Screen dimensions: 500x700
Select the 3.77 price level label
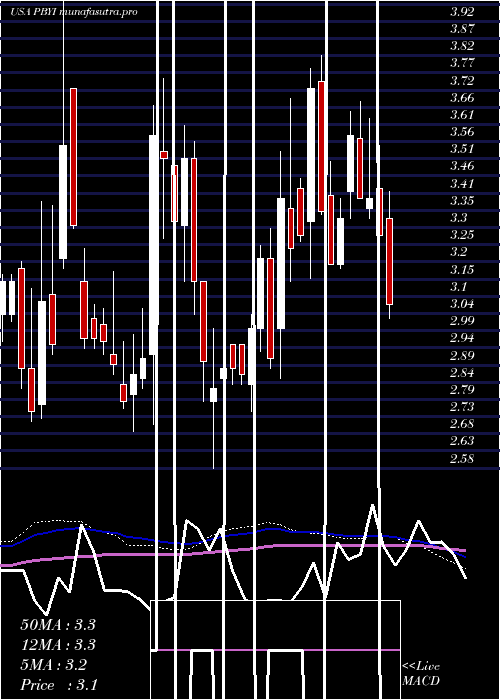[x=462, y=63]
